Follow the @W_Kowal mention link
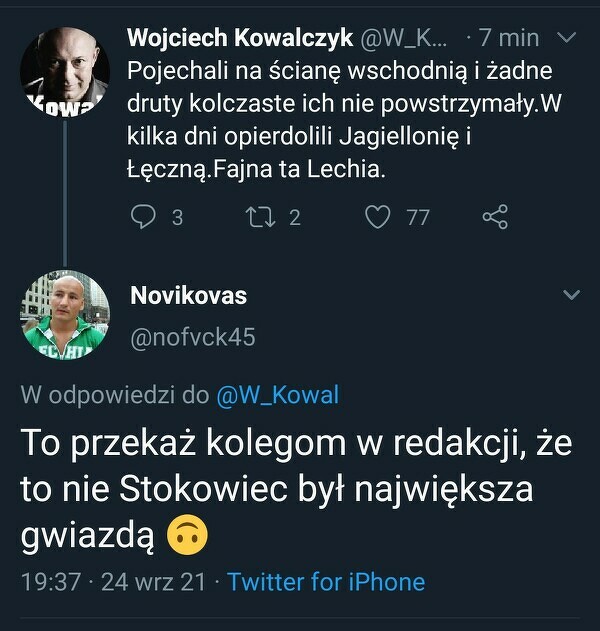The image size is (600, 631). [x=277, y=395]
